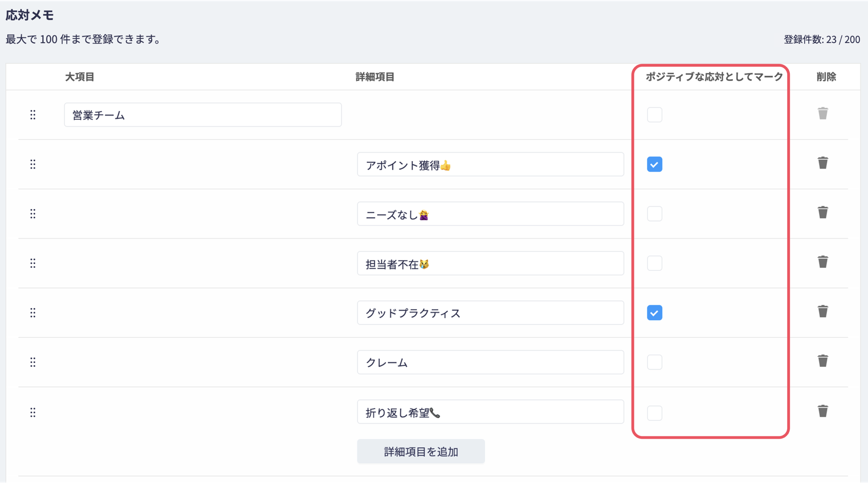Focus the 営業チーム category input field
This screenshot has width=868, height=483.
point(203,115)
